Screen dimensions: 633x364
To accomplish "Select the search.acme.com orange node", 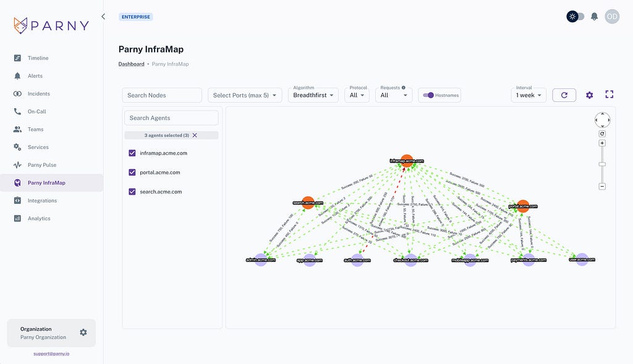I will (308, 203).
